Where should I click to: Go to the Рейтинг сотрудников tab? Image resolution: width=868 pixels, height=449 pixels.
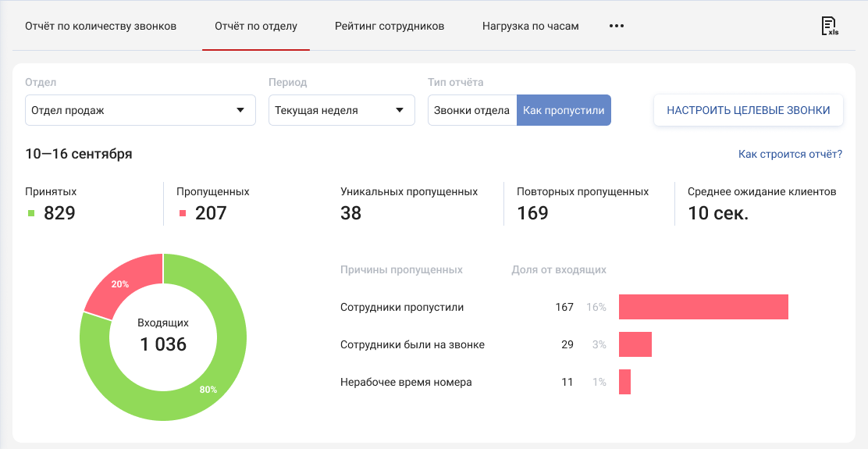(390, 26)
